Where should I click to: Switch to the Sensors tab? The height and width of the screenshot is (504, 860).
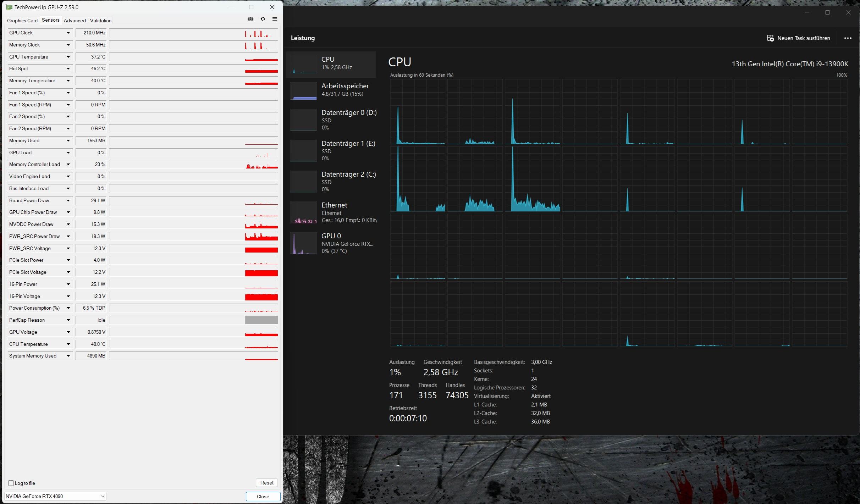tap(50, 20)
